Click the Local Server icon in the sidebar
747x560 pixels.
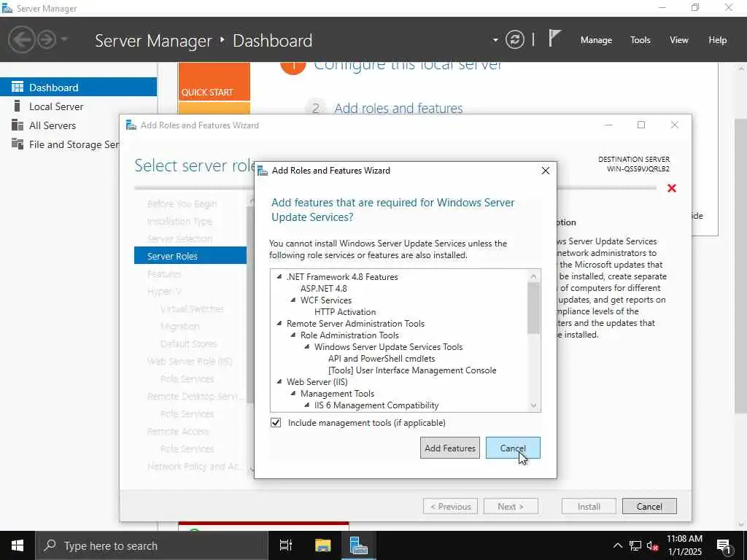click(x=18, y=106)
